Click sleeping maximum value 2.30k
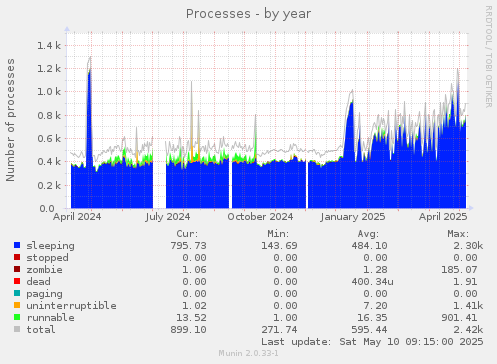The height and width of the screenshot is (364, 497). pos(468,246)
